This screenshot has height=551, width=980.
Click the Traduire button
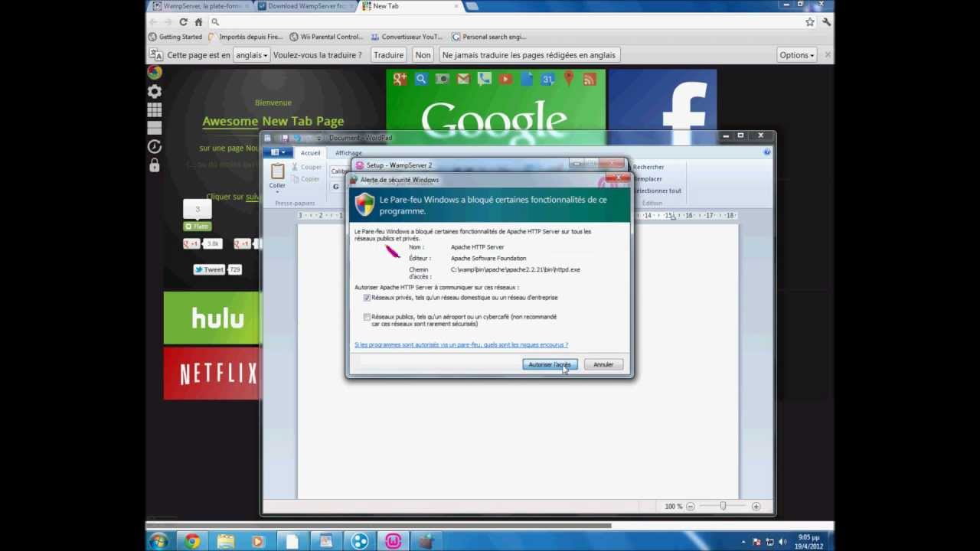pos(388,55)
